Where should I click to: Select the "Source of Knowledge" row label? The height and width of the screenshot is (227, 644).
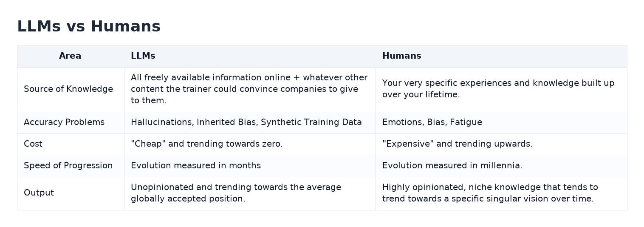(x=68, y=89)
